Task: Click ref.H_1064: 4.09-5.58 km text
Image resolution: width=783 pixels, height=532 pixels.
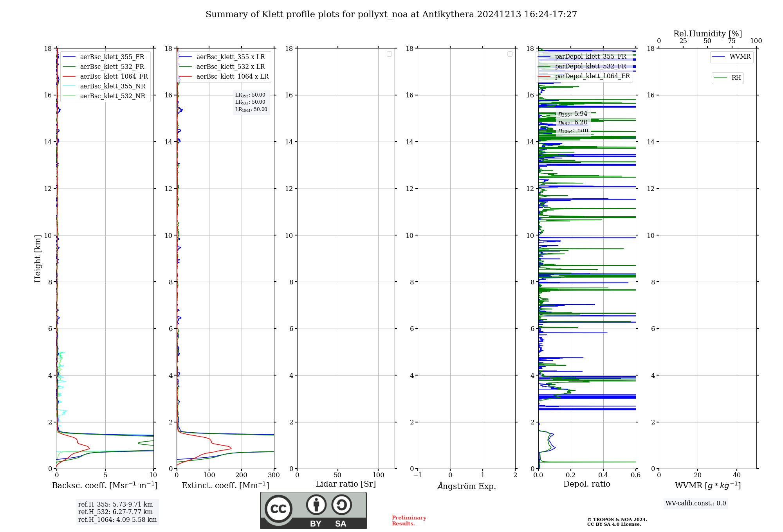Action: click(117, 520)
